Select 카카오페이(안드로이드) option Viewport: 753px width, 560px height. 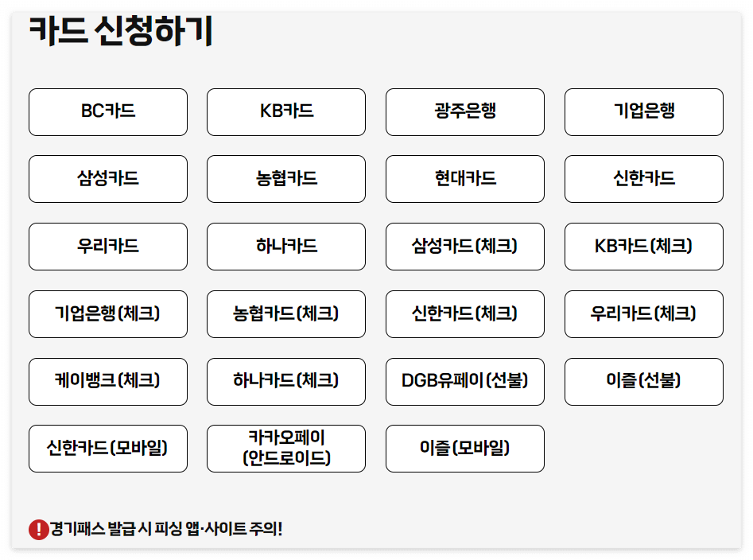pos(285,449)
